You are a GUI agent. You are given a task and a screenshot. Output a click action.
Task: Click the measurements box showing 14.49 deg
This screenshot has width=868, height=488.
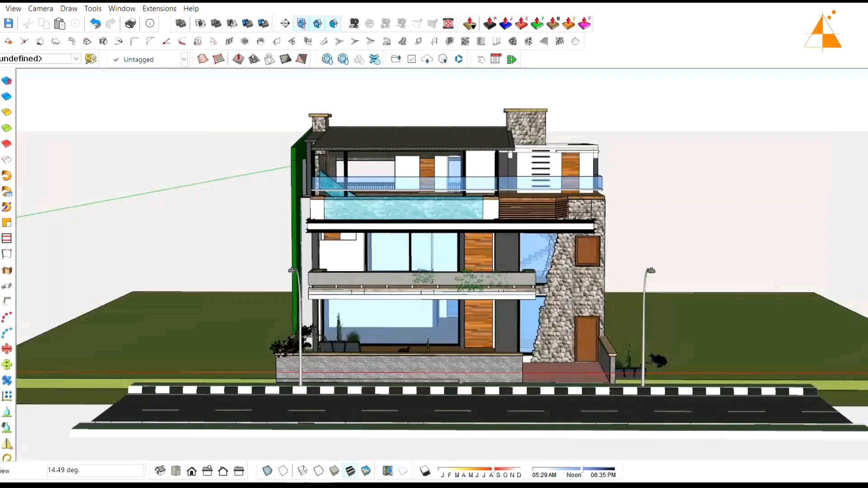pos(95,470)
